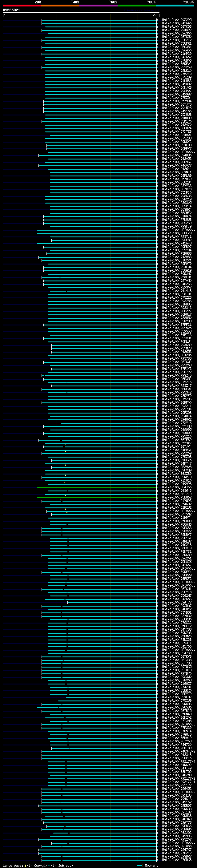Select the UniRef100_Q9C161 label
The width and height of the screenshot is (197, 868).
coord(177,538)
